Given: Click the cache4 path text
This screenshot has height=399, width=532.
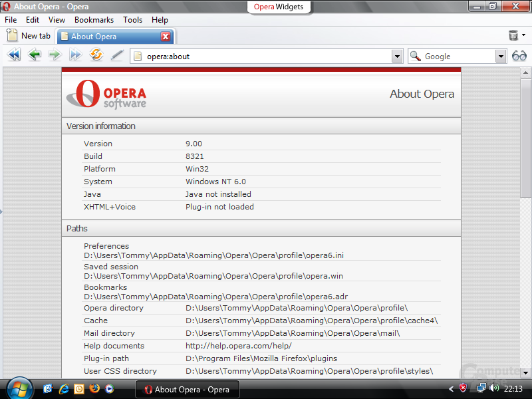Looking at the screenshot, I should point(311,321).
